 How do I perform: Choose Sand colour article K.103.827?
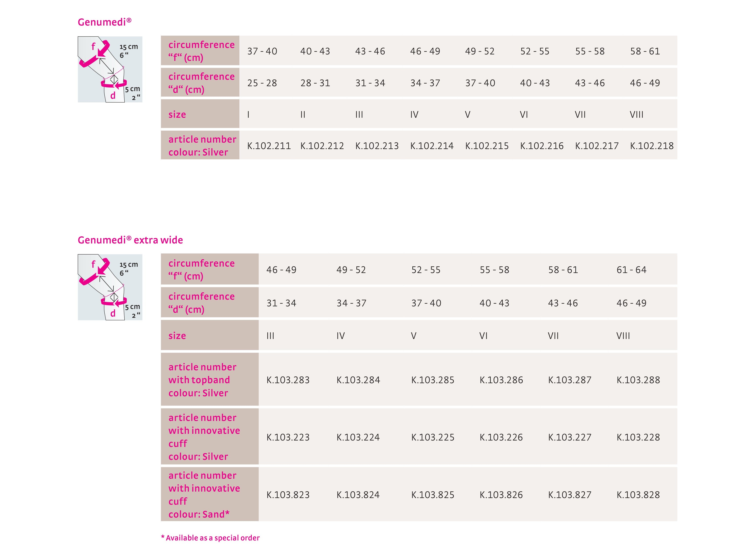coord(570,495)
